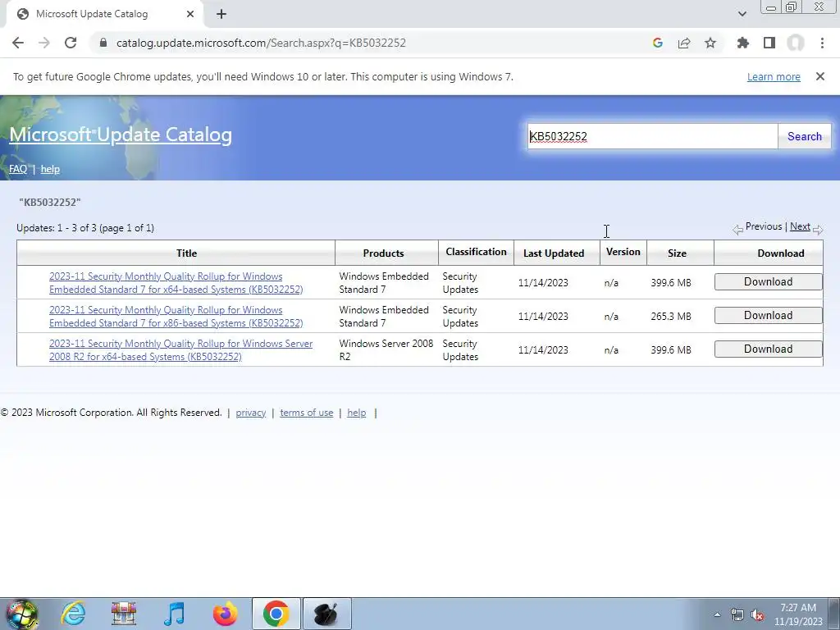Click the Next page link

(x=800, y=226)
